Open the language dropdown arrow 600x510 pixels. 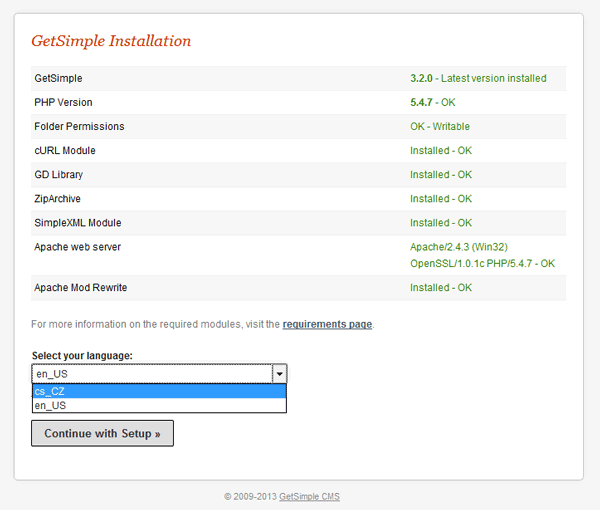click(279, 374)
